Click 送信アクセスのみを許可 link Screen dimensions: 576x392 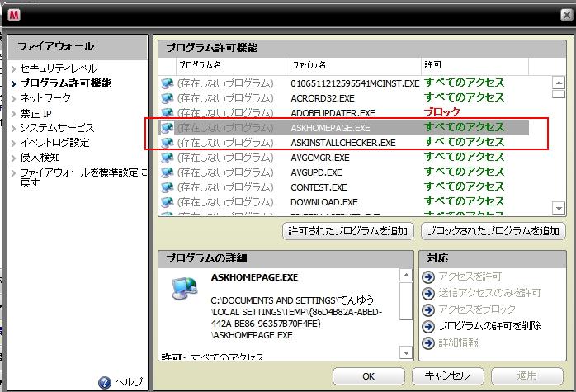pyautogui.click(x=490, y=293)
